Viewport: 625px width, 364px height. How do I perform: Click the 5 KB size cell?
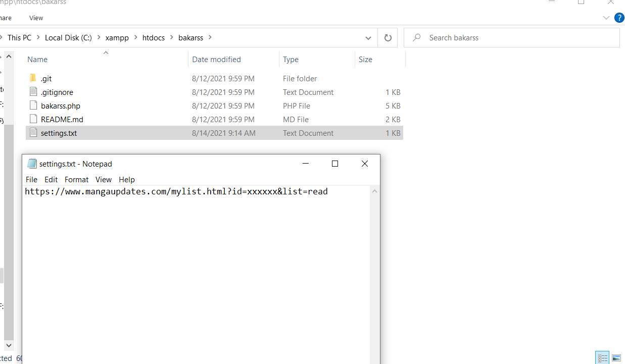click(393, 106)
